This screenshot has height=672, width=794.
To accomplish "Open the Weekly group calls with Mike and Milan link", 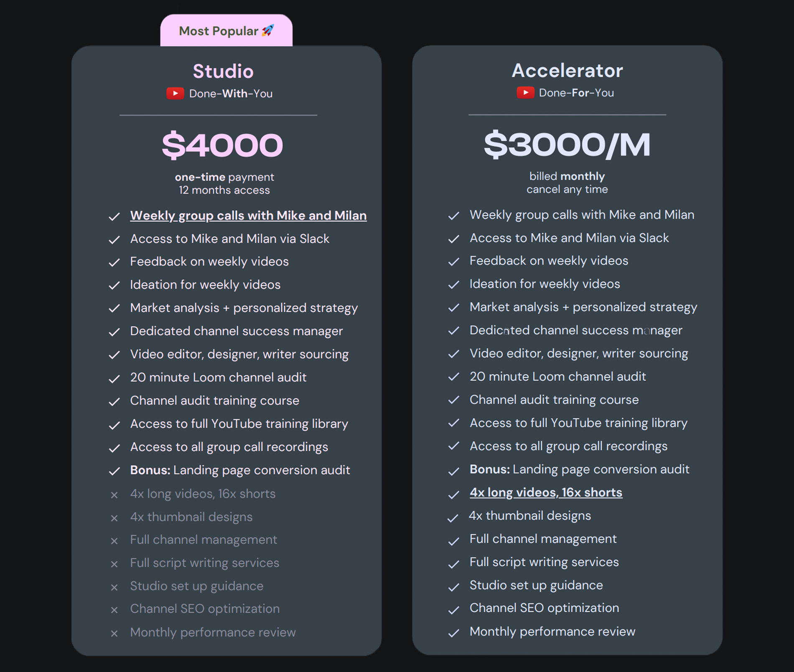I will [x=248, y=216].
